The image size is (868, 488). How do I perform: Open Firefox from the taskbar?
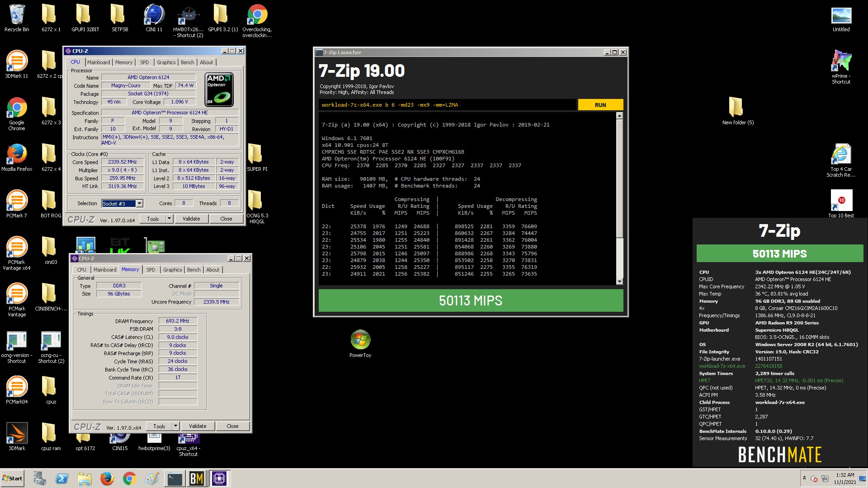107,479
